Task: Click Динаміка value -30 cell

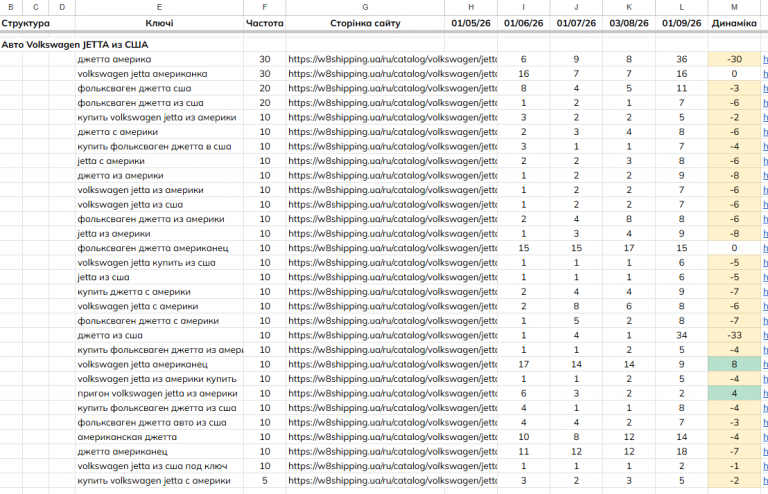Action: click(x=734, y=59)
